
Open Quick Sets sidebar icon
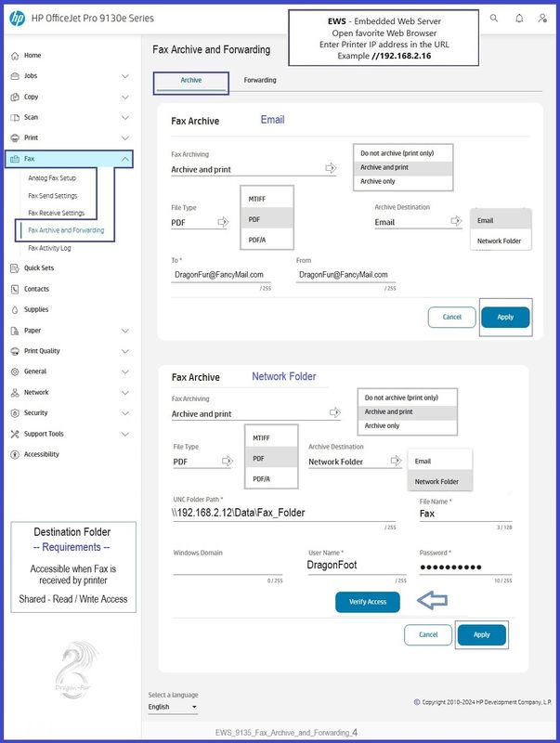click(15, 268)
